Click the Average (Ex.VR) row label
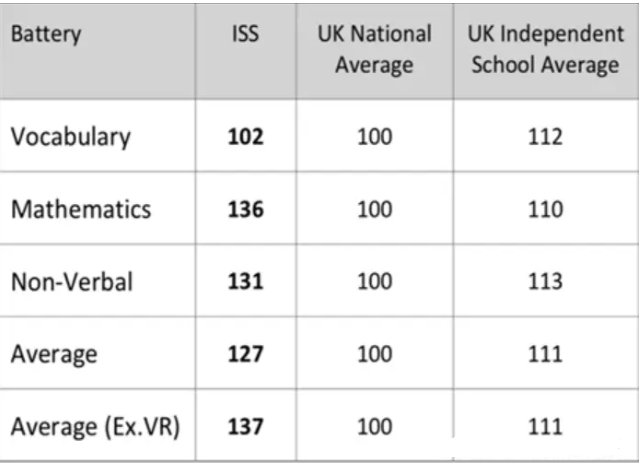 (95, 428)
